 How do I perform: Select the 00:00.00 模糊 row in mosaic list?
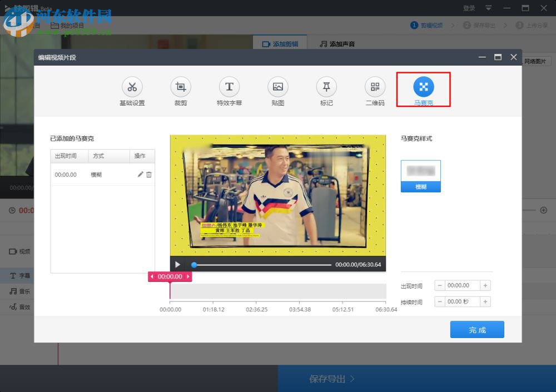(102, 175)
